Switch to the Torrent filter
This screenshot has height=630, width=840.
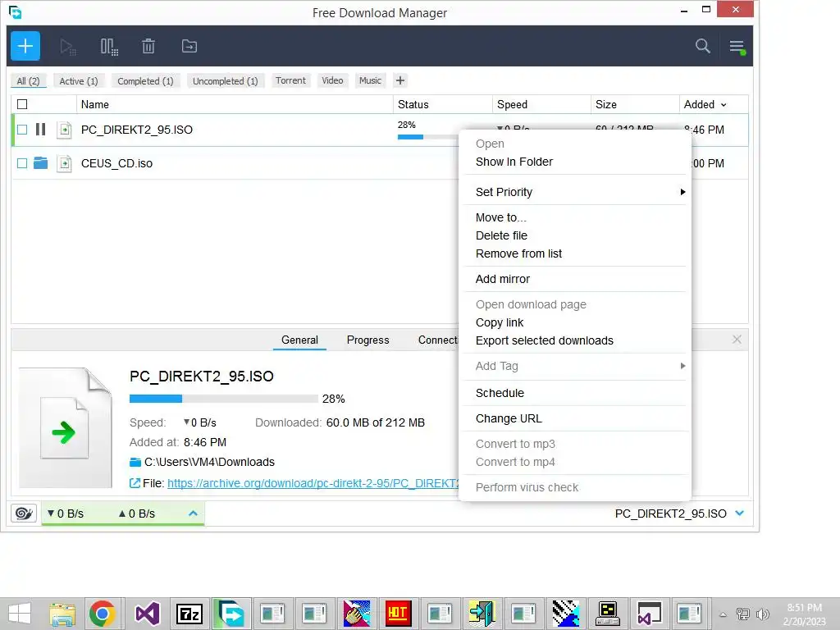290,80
